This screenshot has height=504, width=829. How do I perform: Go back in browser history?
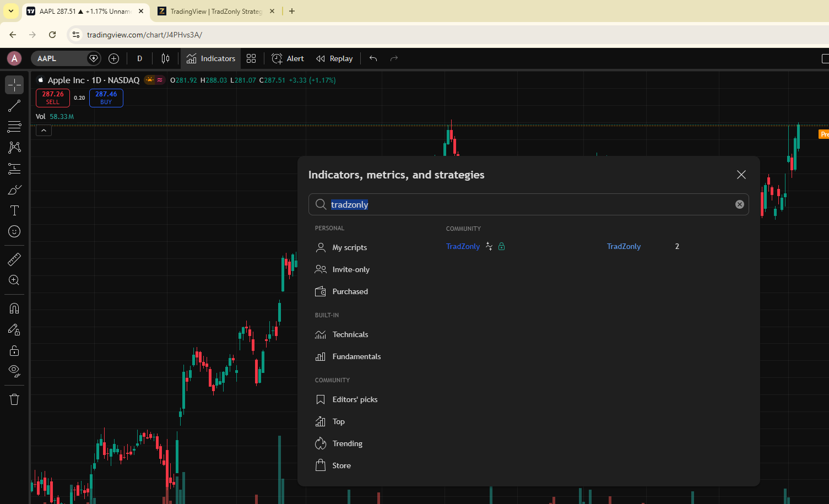pyautogui.click(x=13, y=35)
